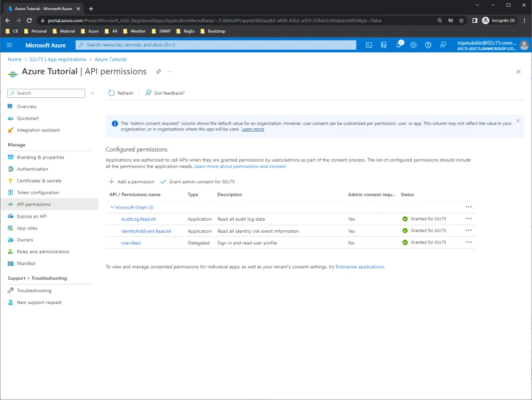The image size is (532, 400).
Task: Open the Azure bookmarks folder
Action: coord(90,31)
